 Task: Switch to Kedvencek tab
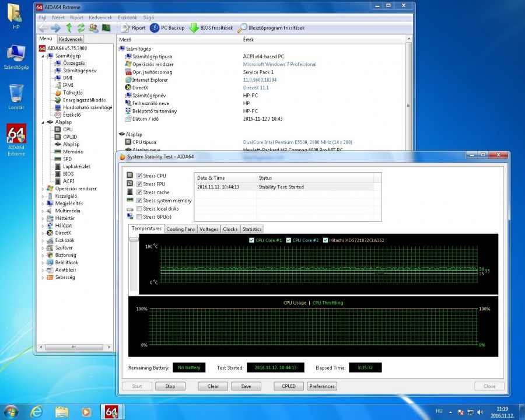(x=71, y=39)
